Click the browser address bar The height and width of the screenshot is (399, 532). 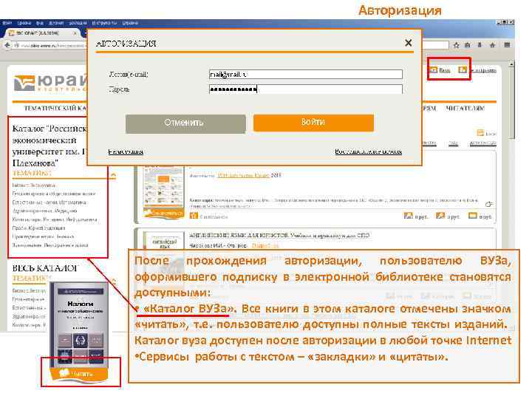[50, 46]
